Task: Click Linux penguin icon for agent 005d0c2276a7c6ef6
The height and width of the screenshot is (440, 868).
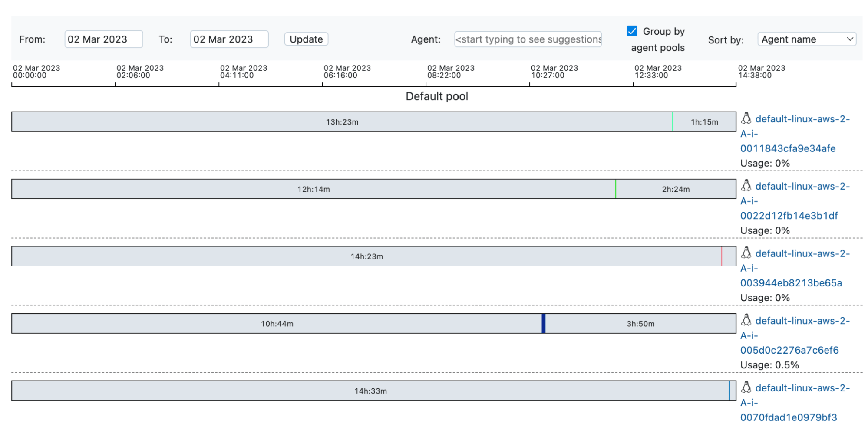Action: point(746,320)
